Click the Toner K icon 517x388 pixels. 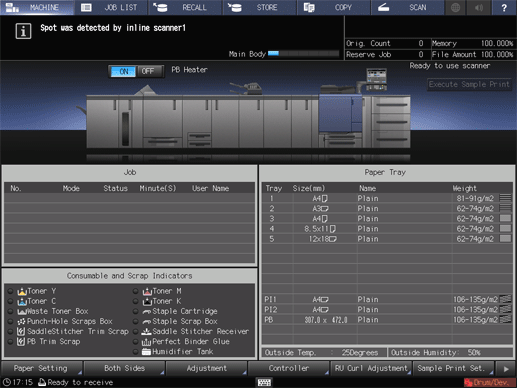147,302
